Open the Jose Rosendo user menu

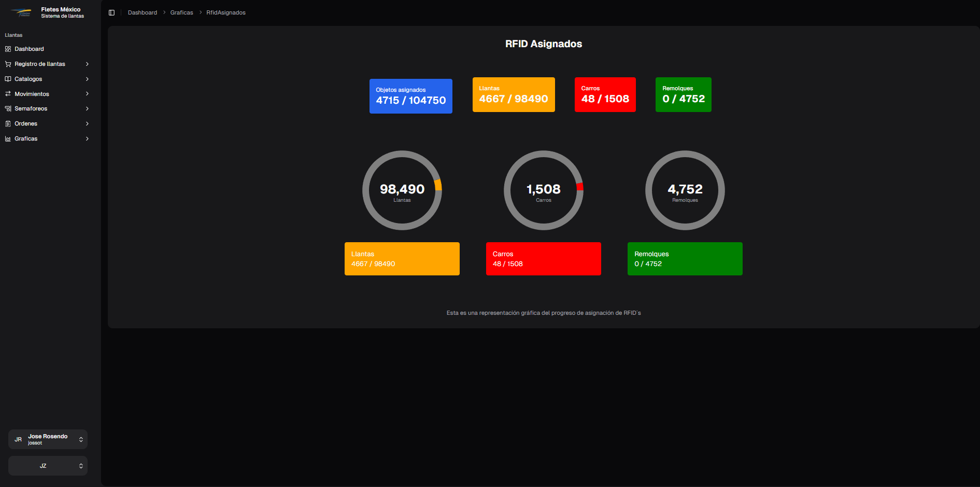click(48, 439)
